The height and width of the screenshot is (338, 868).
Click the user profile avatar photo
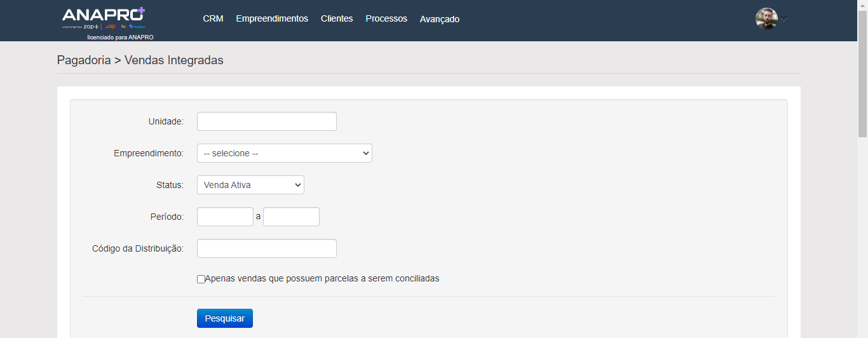click(x=766, y=18)
